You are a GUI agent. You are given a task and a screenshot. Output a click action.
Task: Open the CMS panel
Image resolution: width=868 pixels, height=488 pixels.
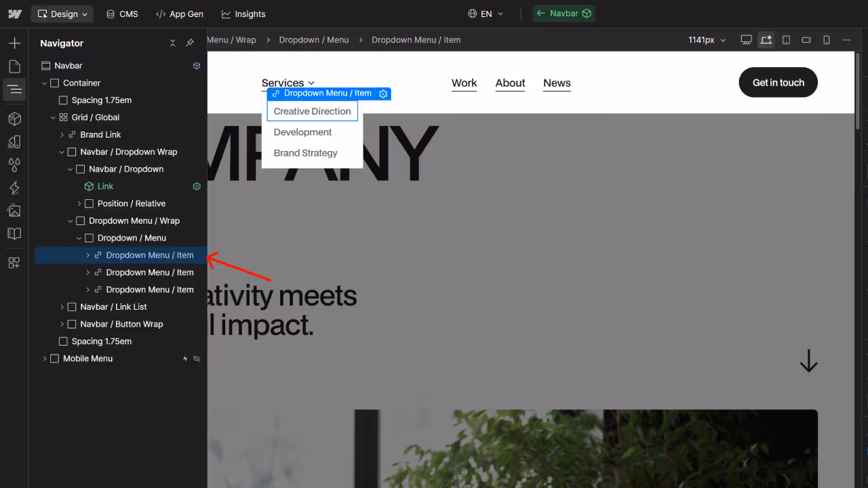coord(121,13)
